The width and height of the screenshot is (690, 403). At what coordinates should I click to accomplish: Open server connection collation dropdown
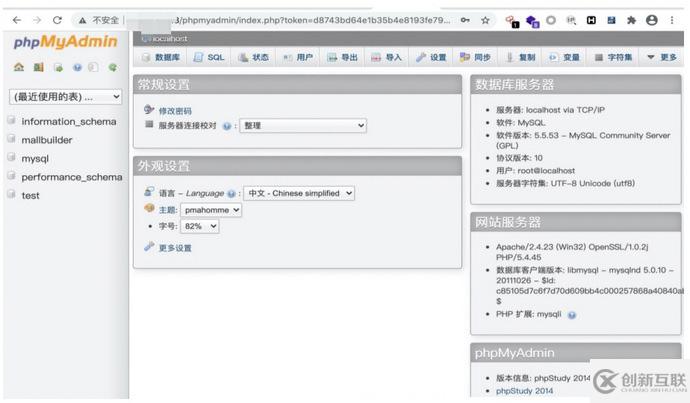(303, 125)
